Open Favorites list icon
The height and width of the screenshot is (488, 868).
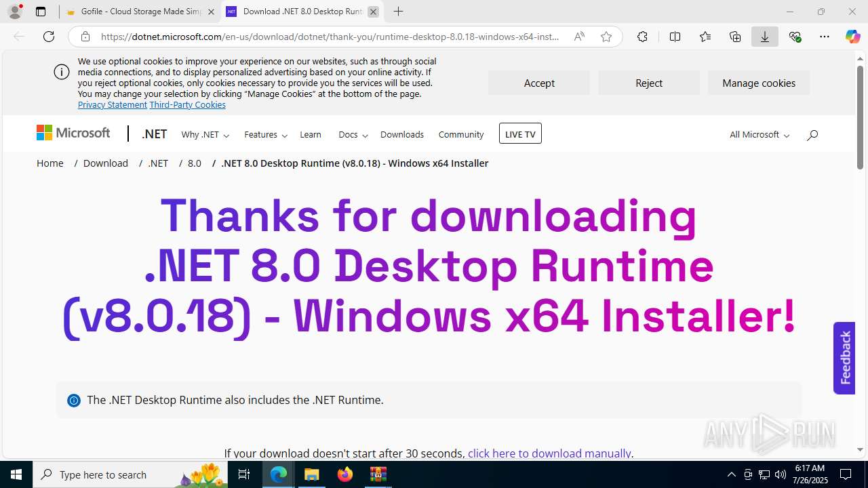click(705, 37)
